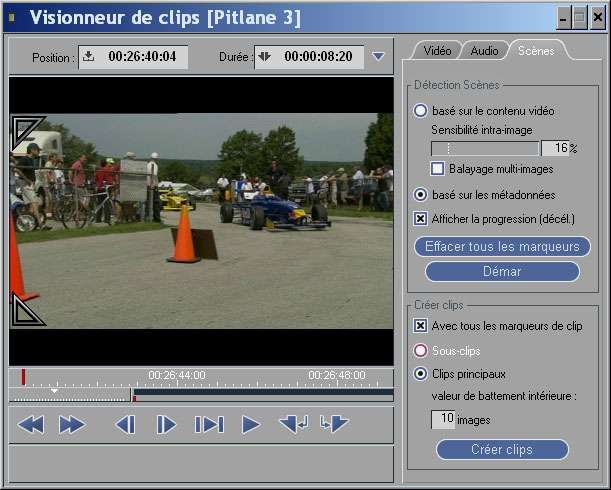Viewport: 611px width, 490px height.
Task: Toggle 'Avec tous les marqueurs de clip' checkbox
Action: 420,325
